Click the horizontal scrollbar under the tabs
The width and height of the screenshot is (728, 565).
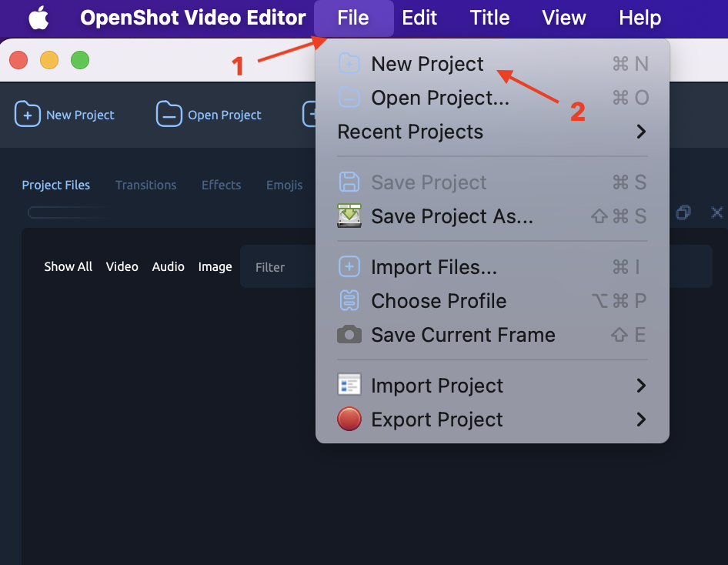(x=67, y=212)
